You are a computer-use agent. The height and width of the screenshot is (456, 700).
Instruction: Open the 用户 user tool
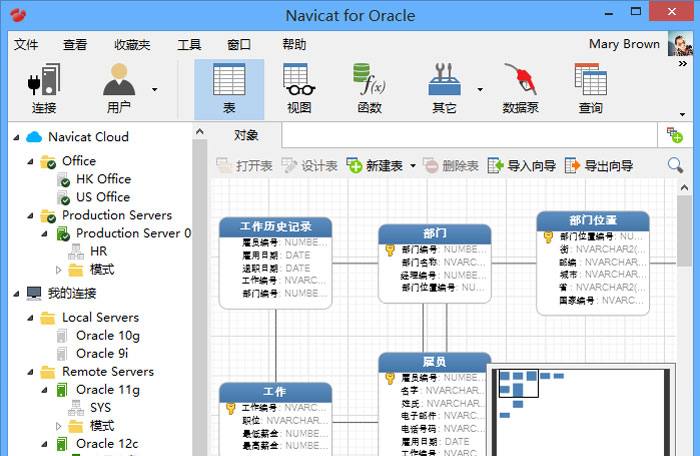click(x=119, y=89)
